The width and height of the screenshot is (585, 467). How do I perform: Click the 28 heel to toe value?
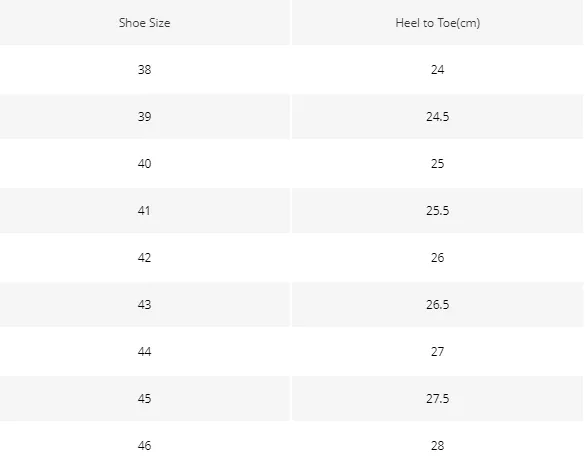pos(437,445)
